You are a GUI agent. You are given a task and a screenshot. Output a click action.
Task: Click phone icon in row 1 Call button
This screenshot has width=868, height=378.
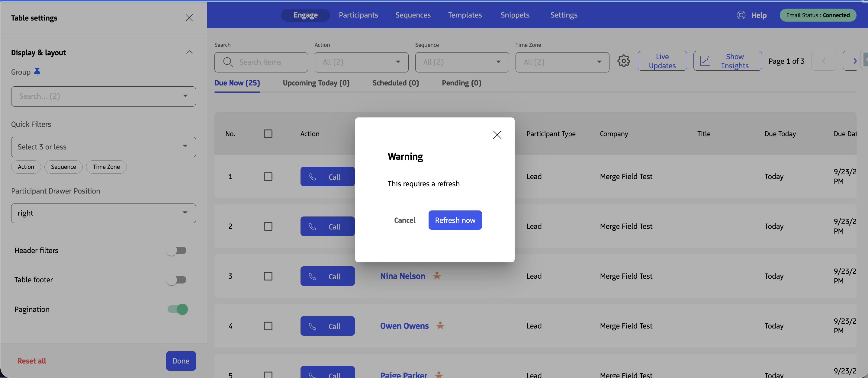pyautogui.click(x=312, y=177)
